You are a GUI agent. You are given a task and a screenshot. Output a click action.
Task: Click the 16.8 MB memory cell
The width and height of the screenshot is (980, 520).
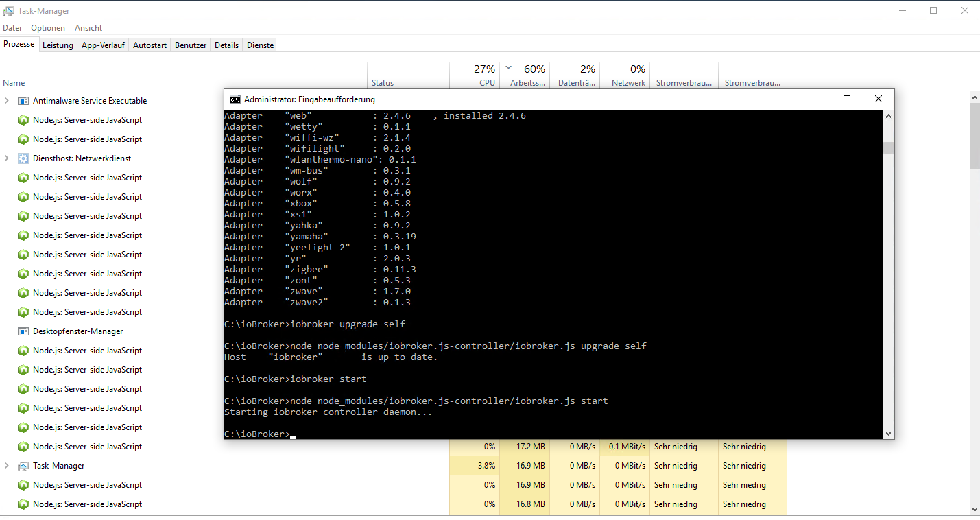[x=525, y=504]
